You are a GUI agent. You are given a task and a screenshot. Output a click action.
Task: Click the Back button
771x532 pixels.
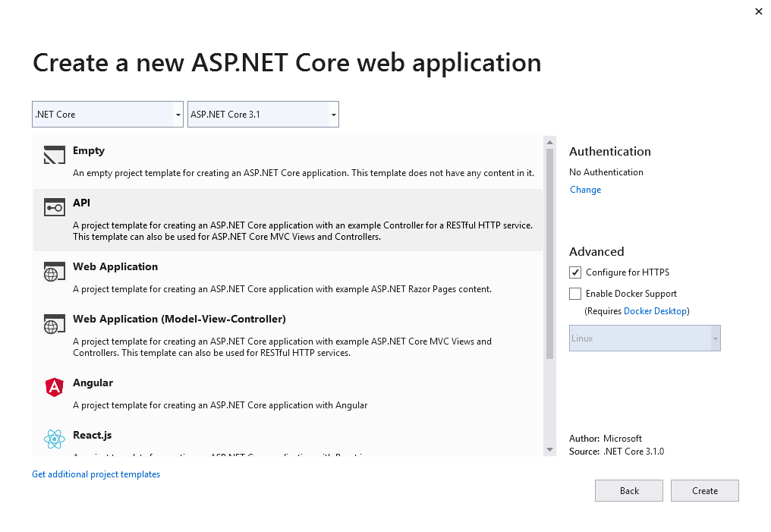(628, 490)
